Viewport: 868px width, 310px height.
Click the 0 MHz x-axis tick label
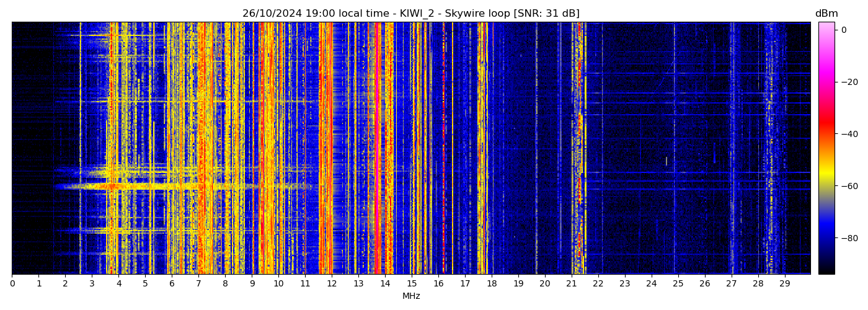click(12, 284)
